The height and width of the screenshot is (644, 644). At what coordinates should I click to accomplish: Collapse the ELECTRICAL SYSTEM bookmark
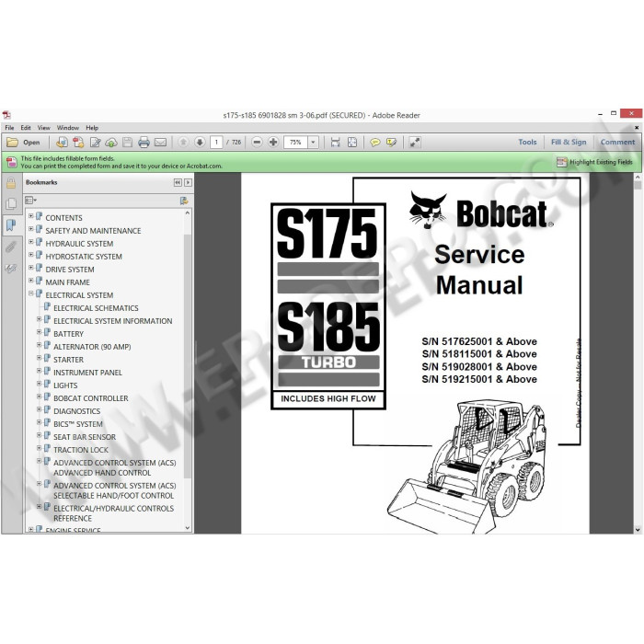(30, 293)
